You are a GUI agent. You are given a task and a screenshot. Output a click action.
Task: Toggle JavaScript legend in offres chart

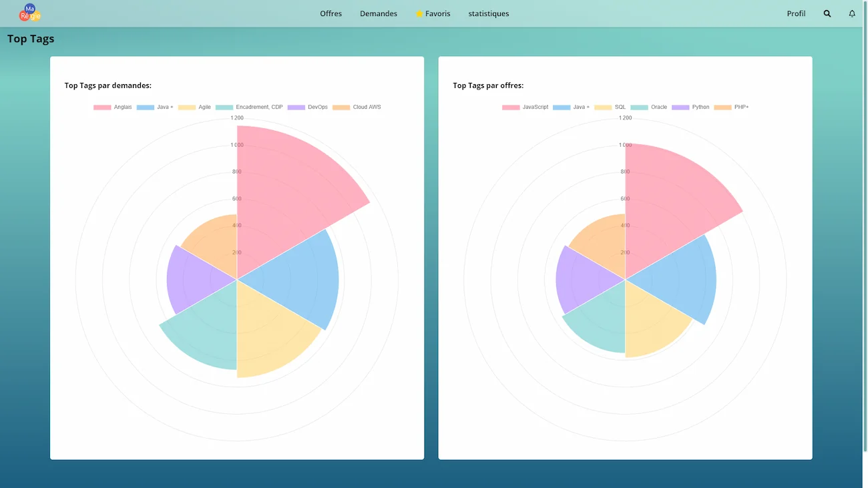tap(525, 107)
